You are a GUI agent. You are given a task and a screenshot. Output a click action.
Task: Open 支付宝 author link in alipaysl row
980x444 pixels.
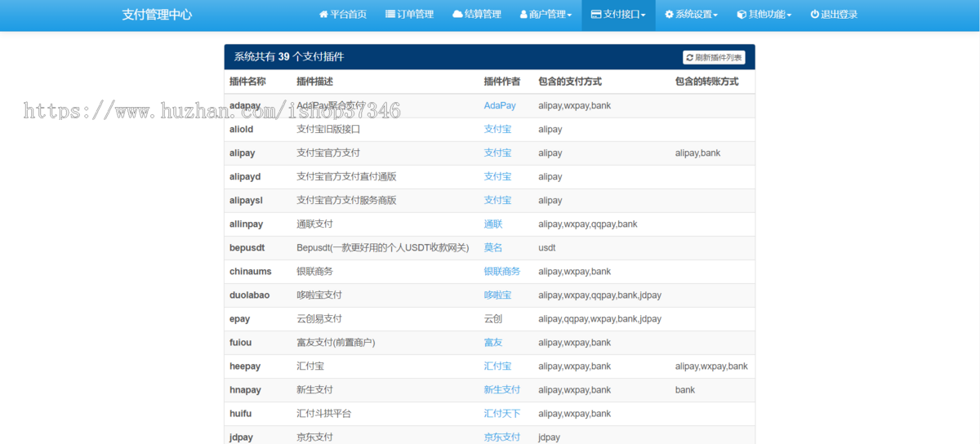point(497,200)
